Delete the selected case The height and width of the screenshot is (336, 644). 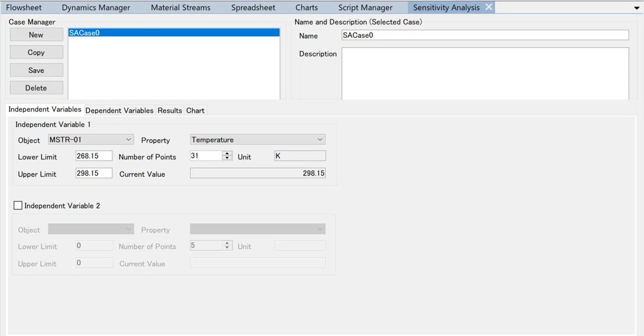[36, 88]
